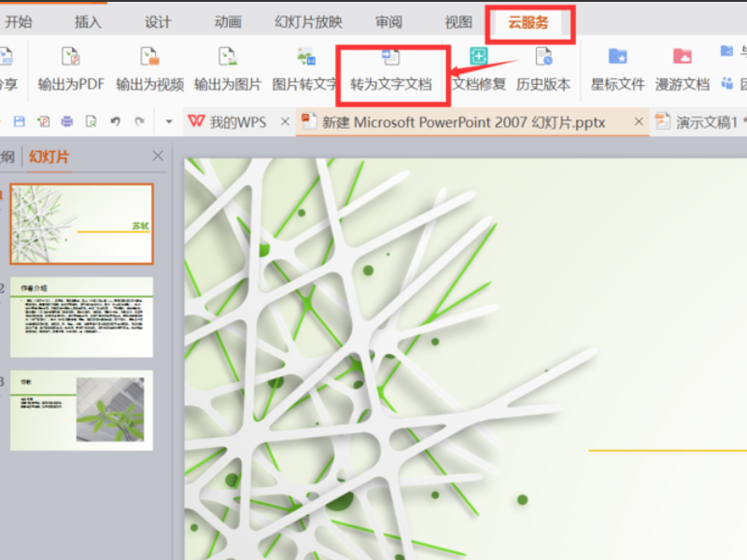Open 历史版本 version history
747x560 pixels.
coord(543,69)
